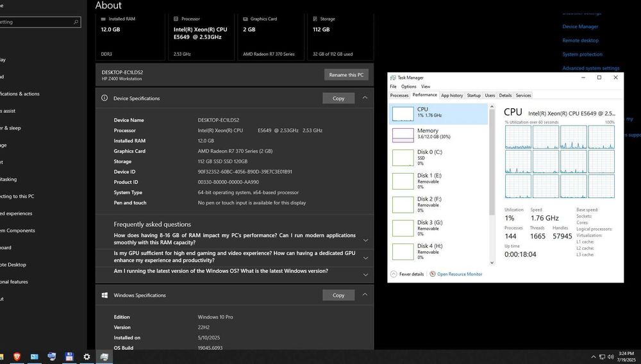Click the Installed RAM card icon
This screenshot has width=641, height=364.
(103, 19)
